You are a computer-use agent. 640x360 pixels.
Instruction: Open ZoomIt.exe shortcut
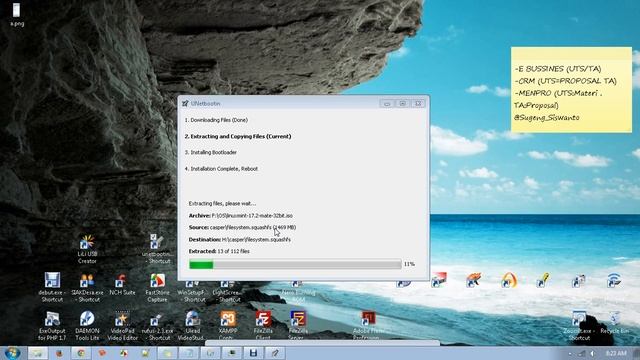pos(579,325)
